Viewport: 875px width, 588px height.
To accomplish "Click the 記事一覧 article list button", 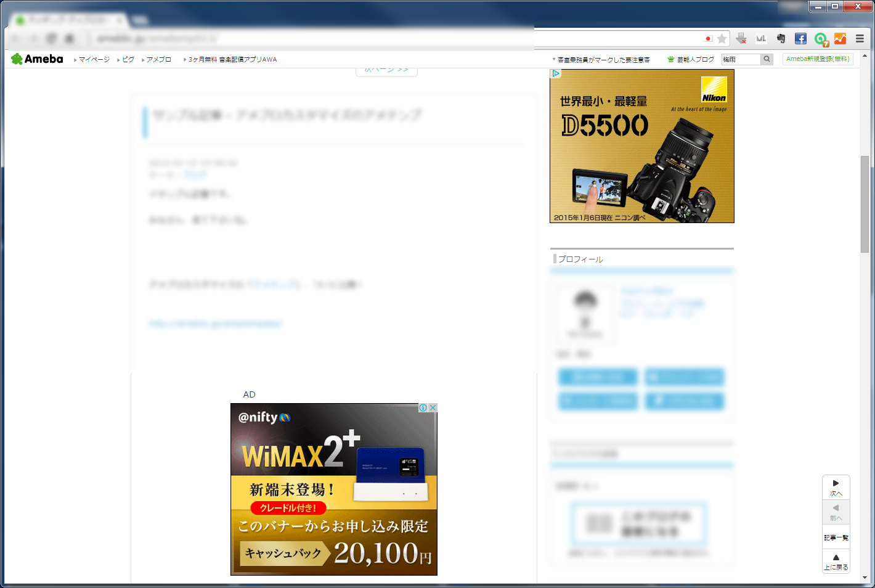I will click(836, 537).
